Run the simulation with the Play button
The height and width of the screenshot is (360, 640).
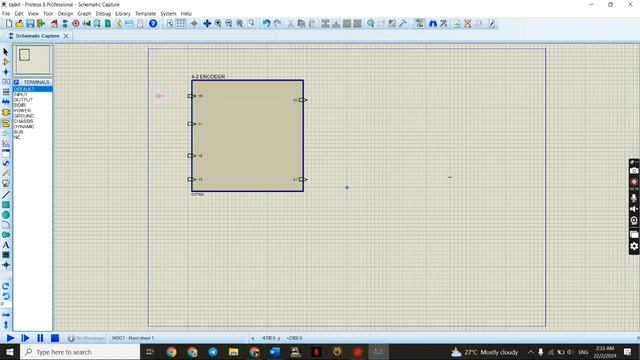tap(10, 338)
